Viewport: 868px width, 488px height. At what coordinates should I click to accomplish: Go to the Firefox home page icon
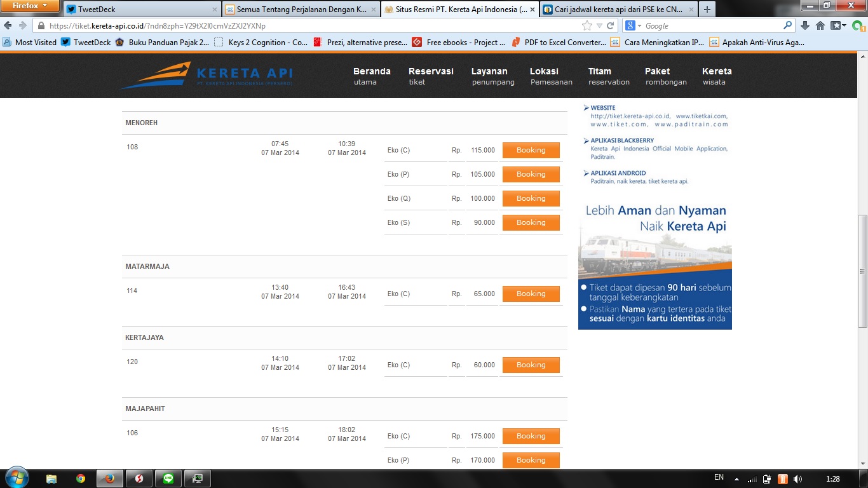coord(820,25)
